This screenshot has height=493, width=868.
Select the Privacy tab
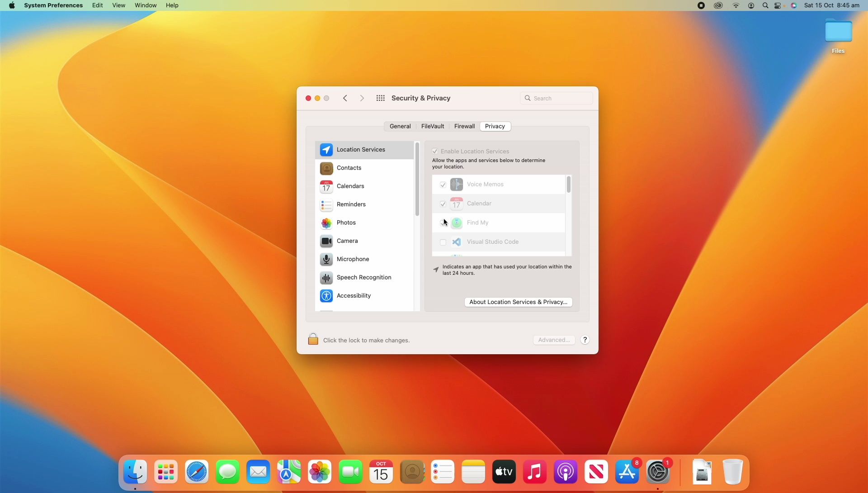coord(495,127)
